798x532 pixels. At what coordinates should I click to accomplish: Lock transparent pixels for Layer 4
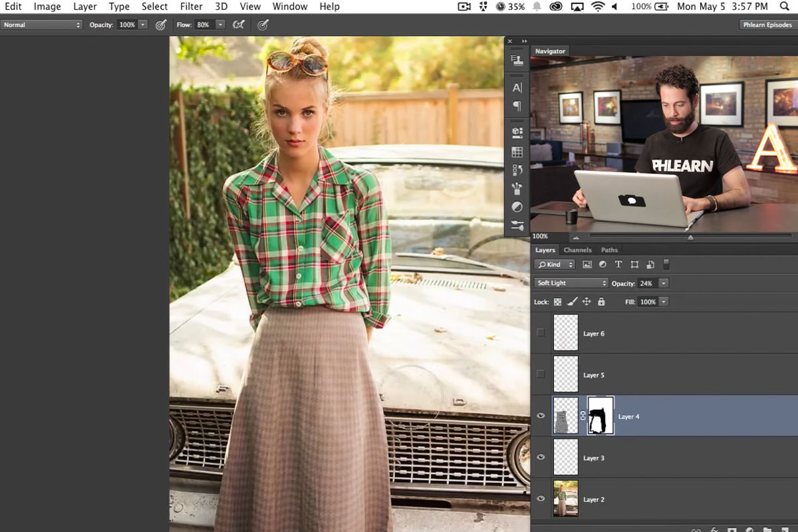coord(557,301)
